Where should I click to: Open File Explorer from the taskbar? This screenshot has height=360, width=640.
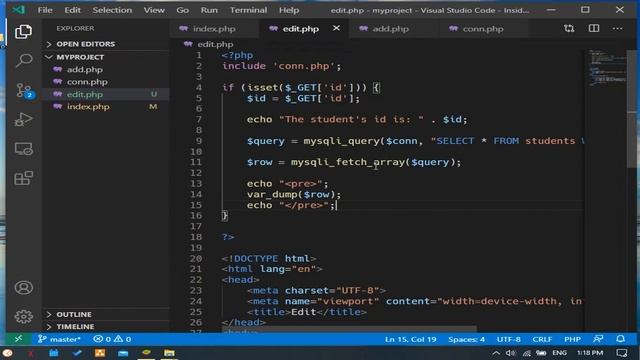[x=169, y=353]
